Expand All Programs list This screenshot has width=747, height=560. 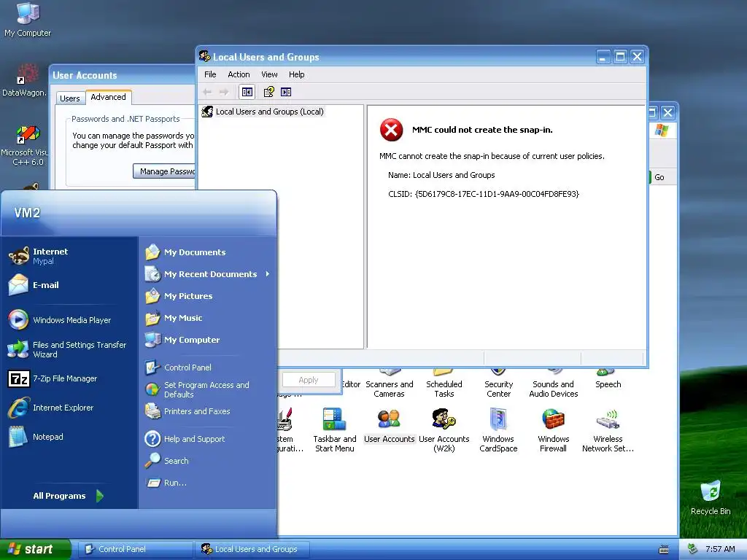68,496
